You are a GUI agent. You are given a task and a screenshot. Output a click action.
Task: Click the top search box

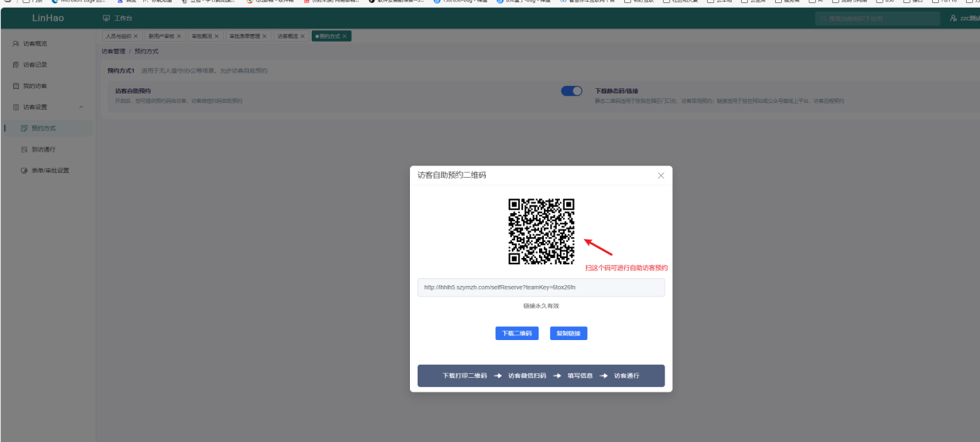(x=878, y=17)
